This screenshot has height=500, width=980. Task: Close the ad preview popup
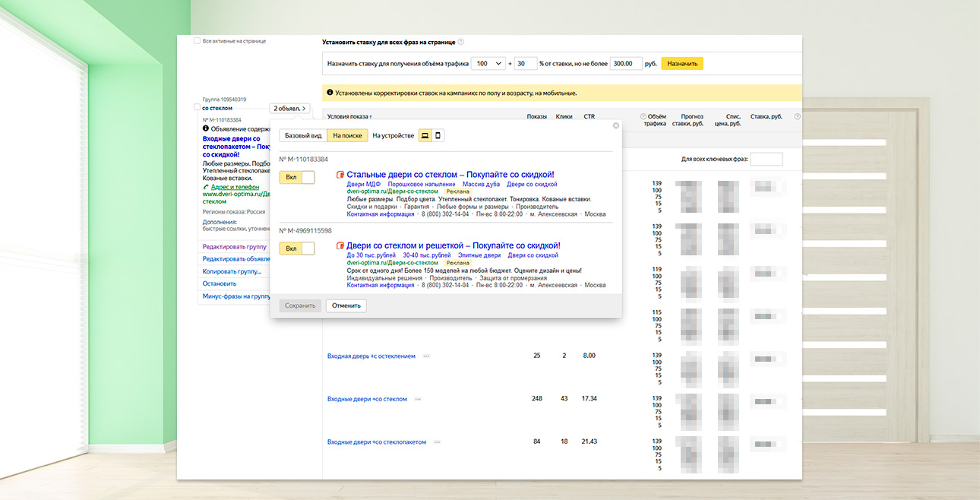click(x=615, y=125)
